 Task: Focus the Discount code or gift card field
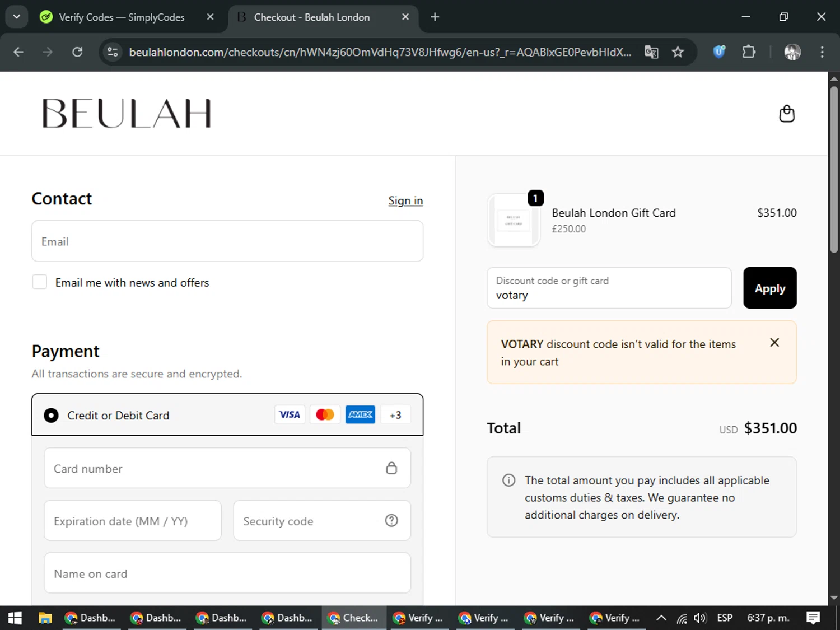609,288
